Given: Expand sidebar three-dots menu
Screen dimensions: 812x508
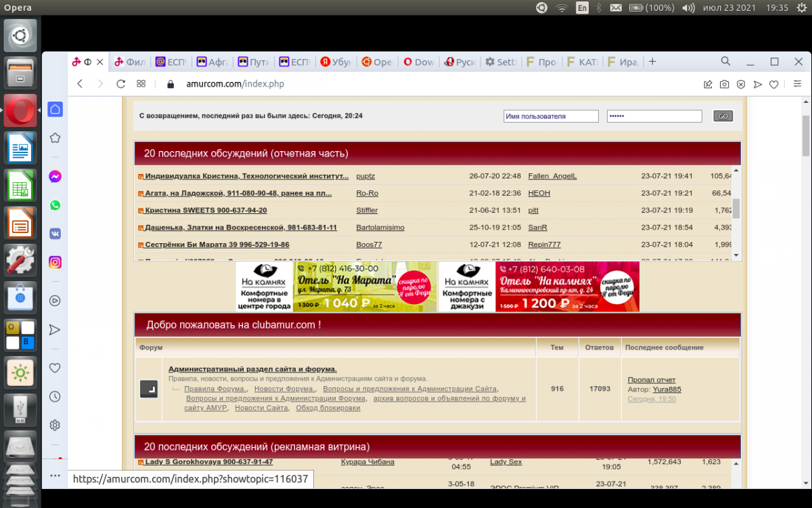Looking at the screenshot, I should [55, 475].
